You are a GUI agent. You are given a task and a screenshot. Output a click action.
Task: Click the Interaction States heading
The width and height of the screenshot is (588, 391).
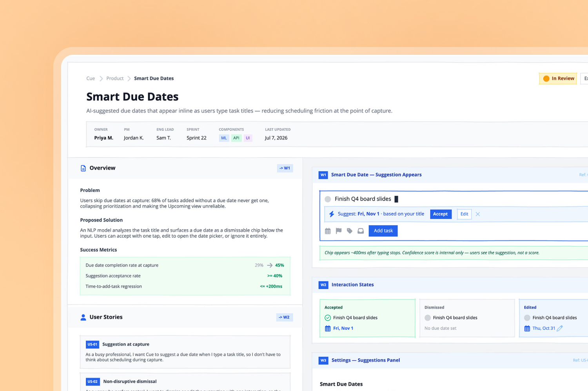pos(352,285)
